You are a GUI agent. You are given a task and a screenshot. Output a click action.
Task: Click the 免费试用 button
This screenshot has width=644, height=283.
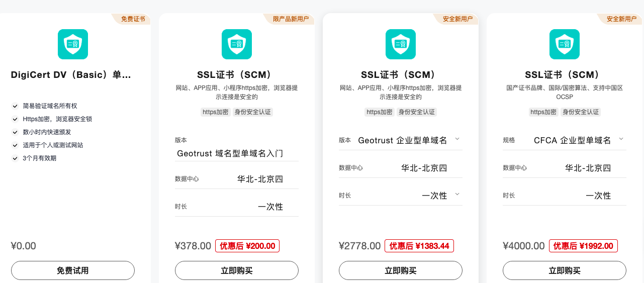(73, 270)
